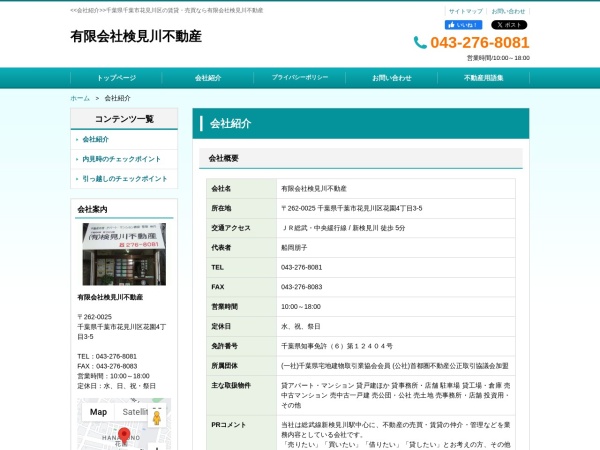Screen dimensions: 600x450
Task: Click the TEL：043-276-8081 line in sidebar
Action: pos(107,356)
